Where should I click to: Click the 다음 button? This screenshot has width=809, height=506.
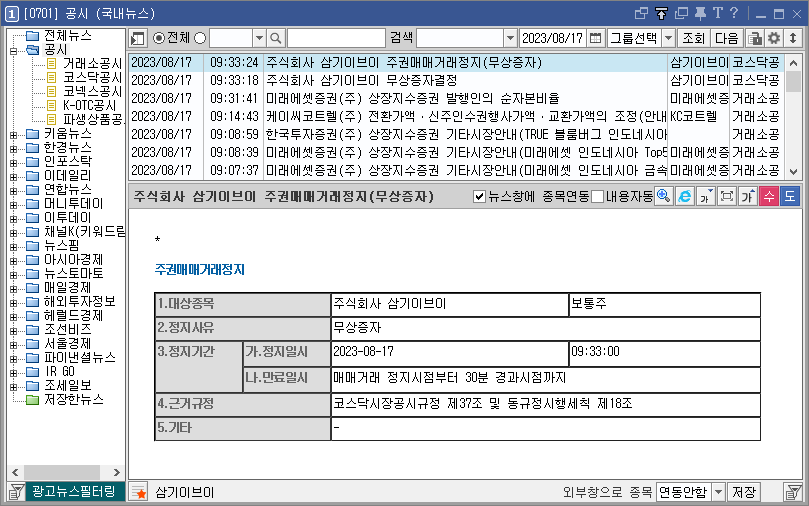click(x=726, y=38)
